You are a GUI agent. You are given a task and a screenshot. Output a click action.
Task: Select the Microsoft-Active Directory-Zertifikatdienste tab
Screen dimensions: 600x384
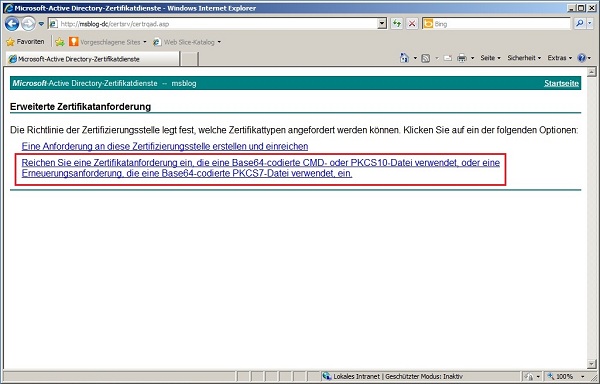pyautogui.click(x=93, y=59)
